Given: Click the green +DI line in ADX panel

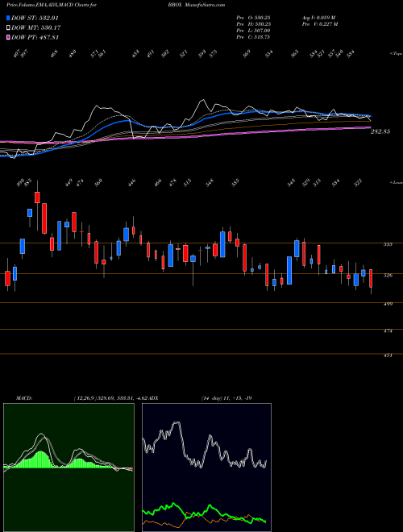Looking at the screenshot, I should [x=174, y=504].
